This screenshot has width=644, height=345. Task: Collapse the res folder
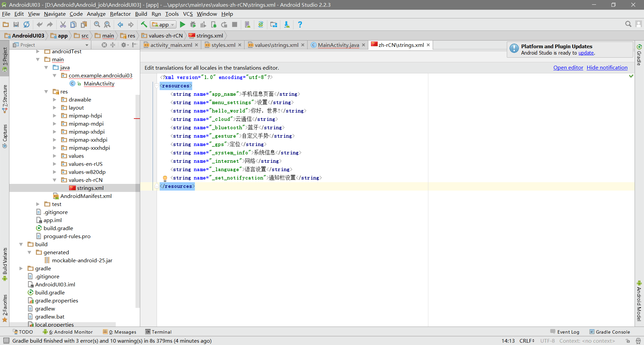pos(46,92)
